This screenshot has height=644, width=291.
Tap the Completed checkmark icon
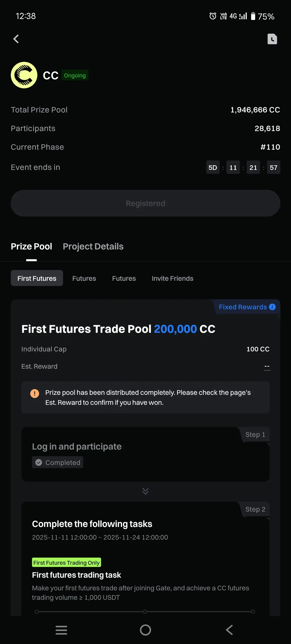tap(39, 463)
